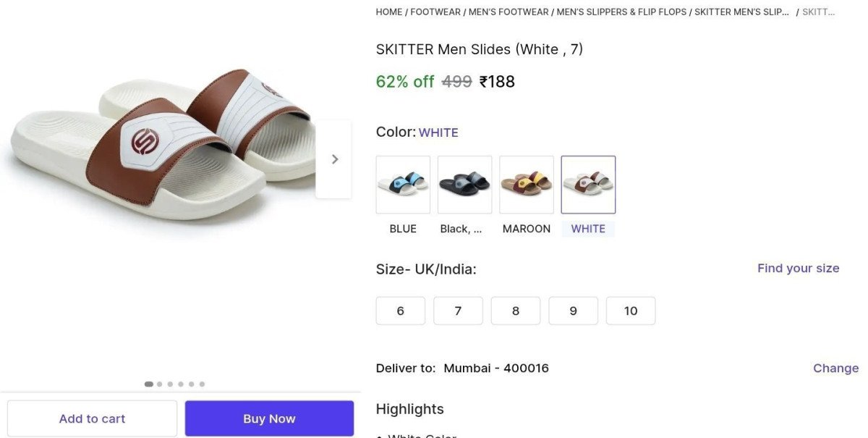
Task: Choose the Black color variant thumbnail
Action: pos(464,185)
